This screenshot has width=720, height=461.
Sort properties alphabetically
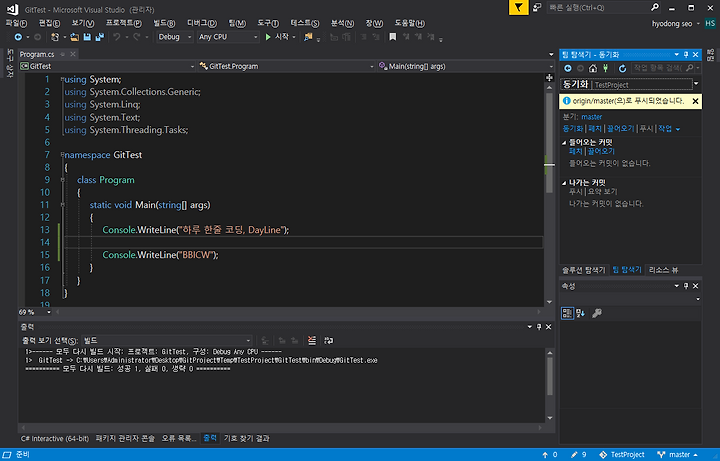pos(580,313)
